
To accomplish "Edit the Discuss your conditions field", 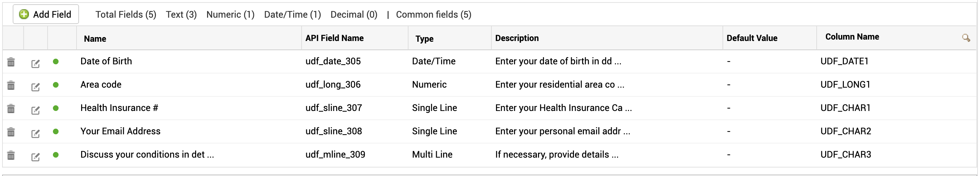I will pyautogui.click(x=35, y=157).
